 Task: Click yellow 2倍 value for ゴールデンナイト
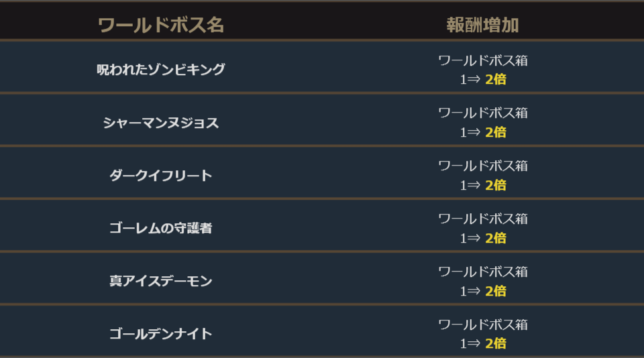point(496,343)
